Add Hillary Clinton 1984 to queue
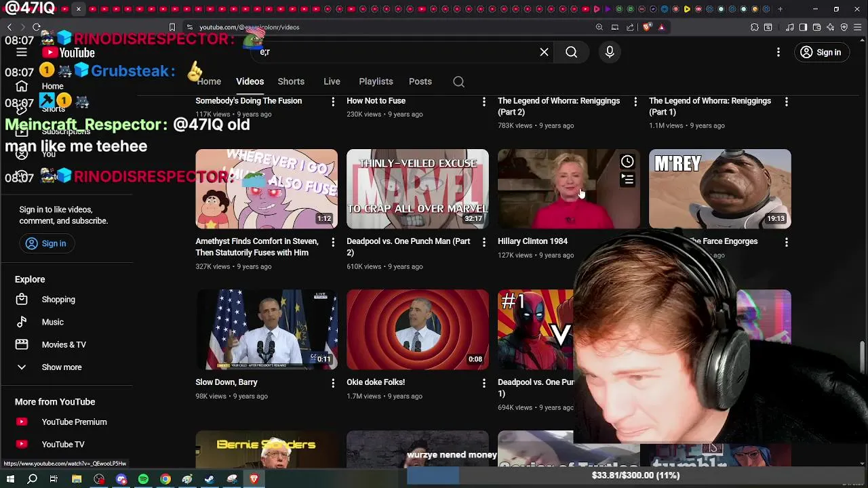The image size is (868, 488). [x=627, y=180]
